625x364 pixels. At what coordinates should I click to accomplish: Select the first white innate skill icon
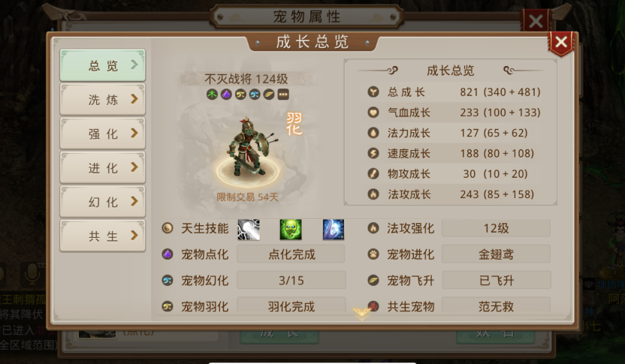click(x=249, y=230)
